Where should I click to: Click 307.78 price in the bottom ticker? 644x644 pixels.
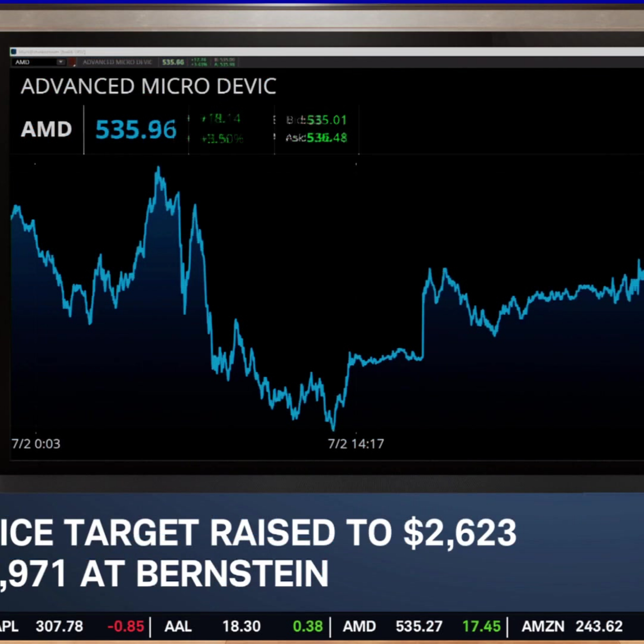tap(59, 627)
